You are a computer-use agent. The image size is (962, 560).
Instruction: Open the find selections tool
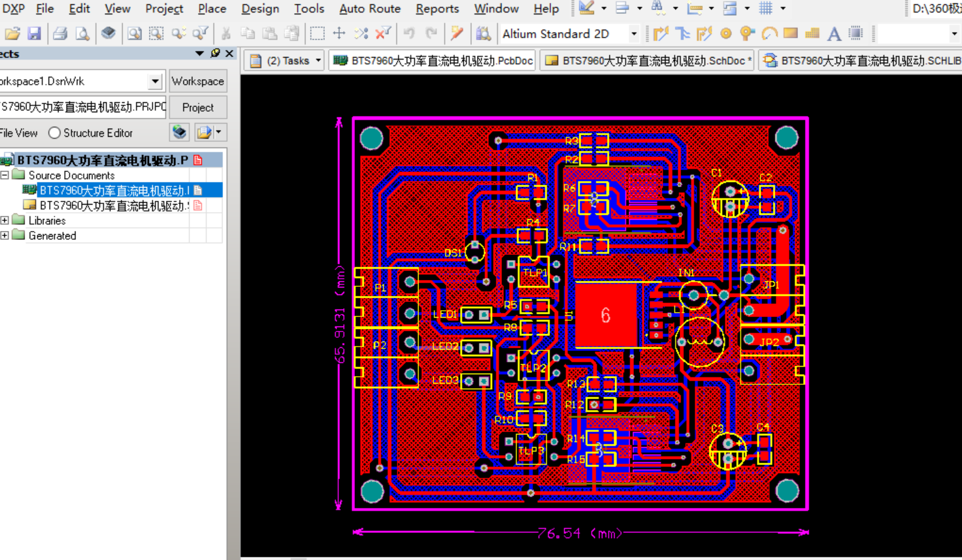658,8
